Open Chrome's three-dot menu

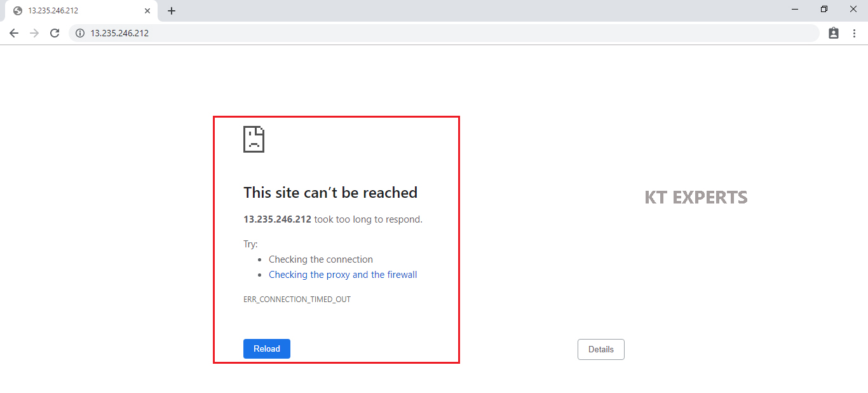tap(854, 33)
